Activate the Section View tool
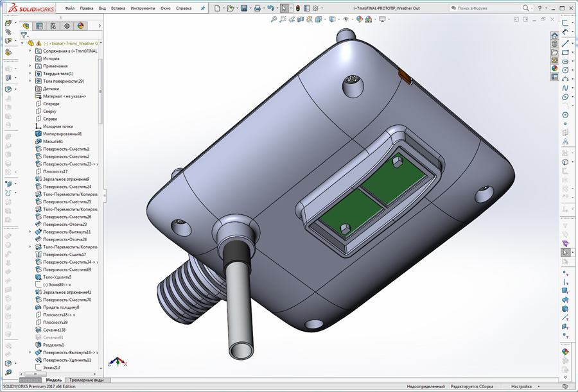This screenshot has height=392, width=578. tap(300, 20)
